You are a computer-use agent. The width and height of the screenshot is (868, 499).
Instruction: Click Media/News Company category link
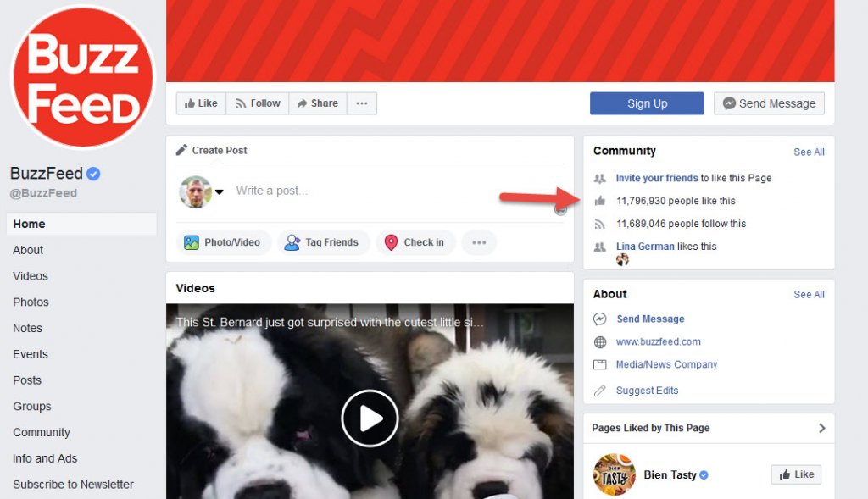(x=666, y=364)
